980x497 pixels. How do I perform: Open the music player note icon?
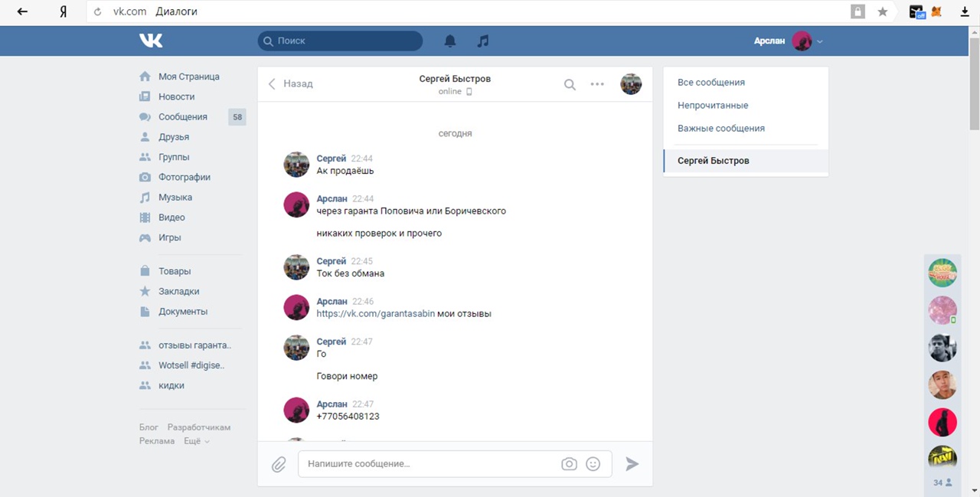click(x=482, y=41)
